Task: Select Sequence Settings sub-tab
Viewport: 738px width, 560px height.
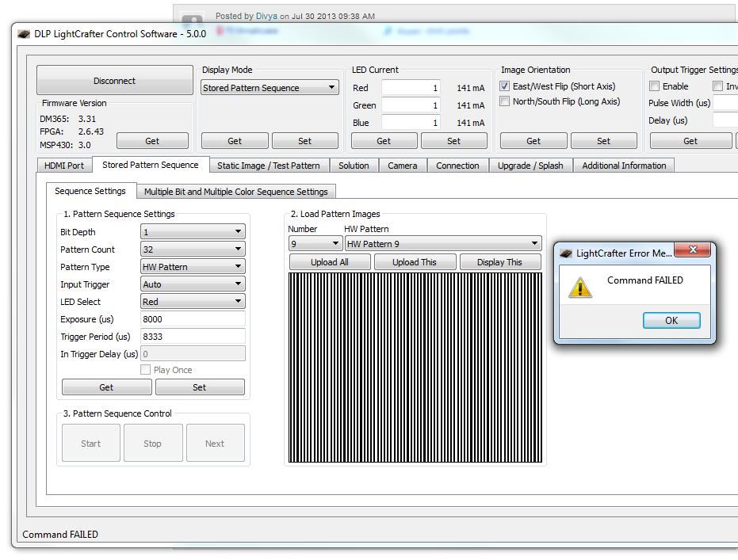Action: tap(90, 191)
